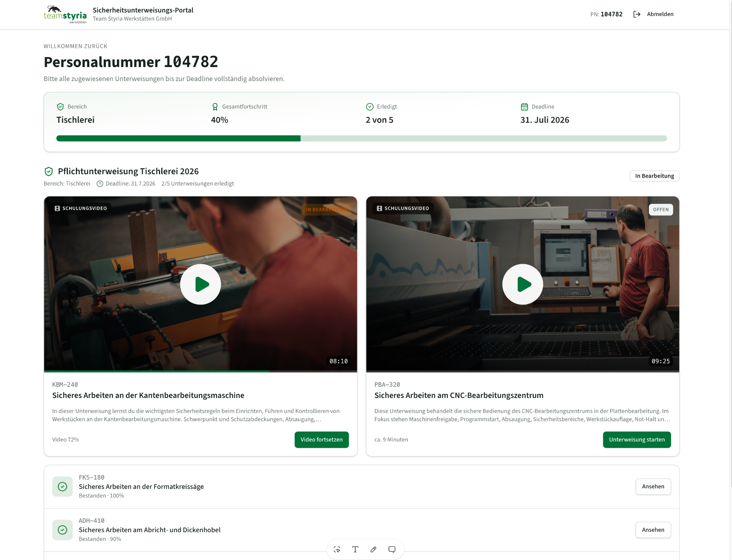Click the page vertical scrollbar

click(x=730, y=244)
